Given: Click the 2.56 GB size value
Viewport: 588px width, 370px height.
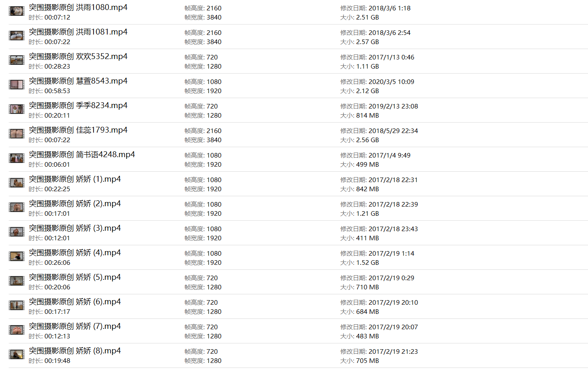Looking at the screenshot, I should pos(367,140).
